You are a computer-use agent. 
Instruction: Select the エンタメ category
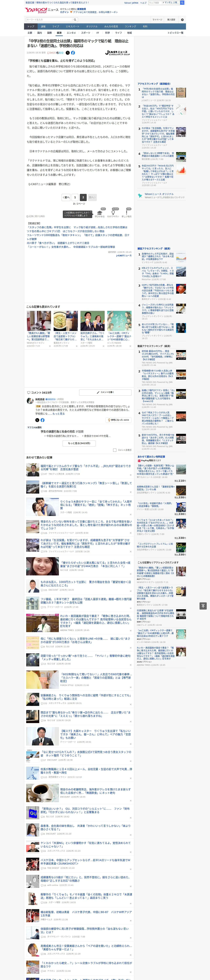pyautogui.click(x=71, y=33)
